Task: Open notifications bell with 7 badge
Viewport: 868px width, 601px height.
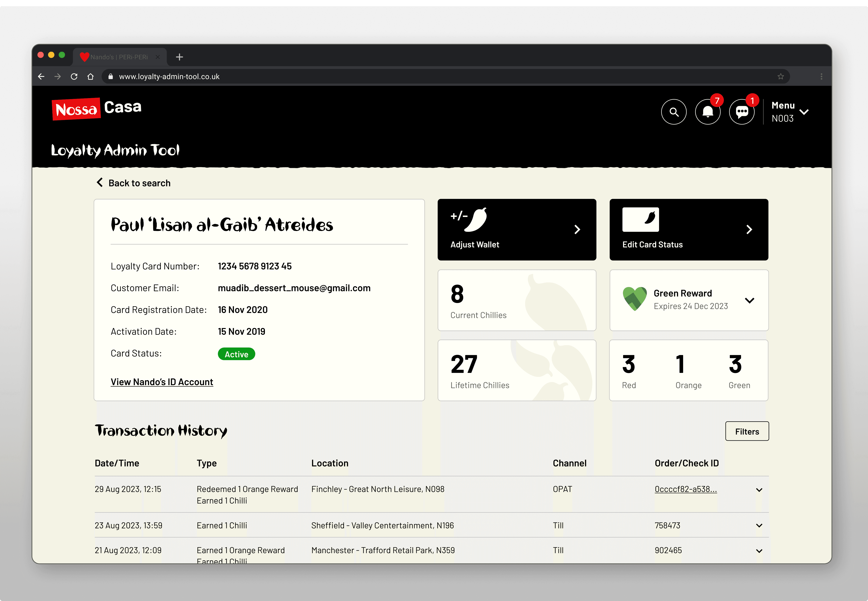Action: pyautogui.click(x=708, y=112)
